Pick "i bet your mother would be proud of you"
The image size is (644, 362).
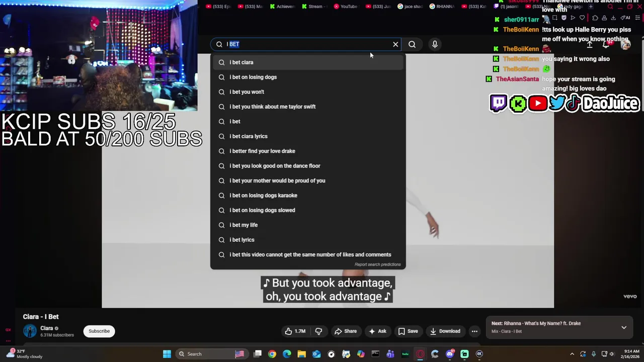click(x=307, y=180)
